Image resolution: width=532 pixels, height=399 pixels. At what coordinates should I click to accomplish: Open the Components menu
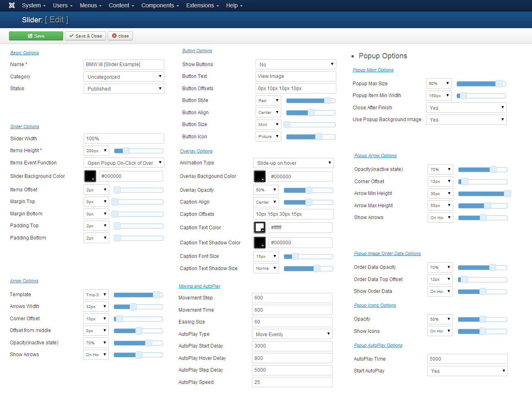(160, 5)
